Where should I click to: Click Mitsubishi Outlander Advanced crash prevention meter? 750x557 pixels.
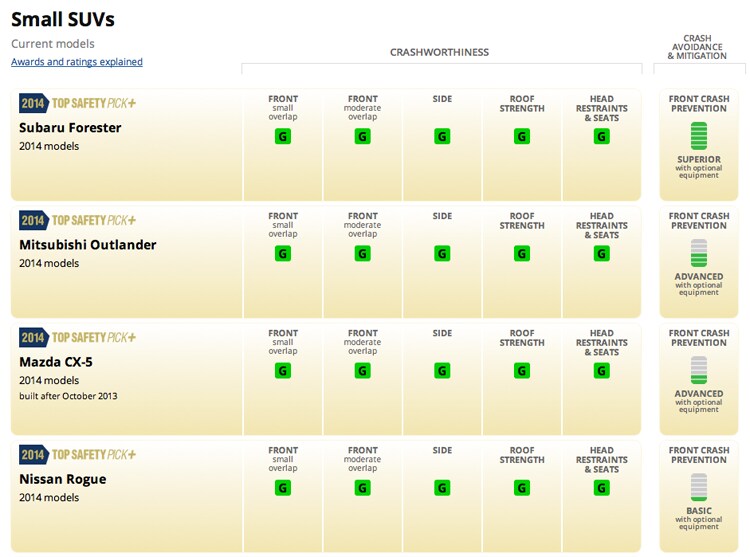point(699,253)
